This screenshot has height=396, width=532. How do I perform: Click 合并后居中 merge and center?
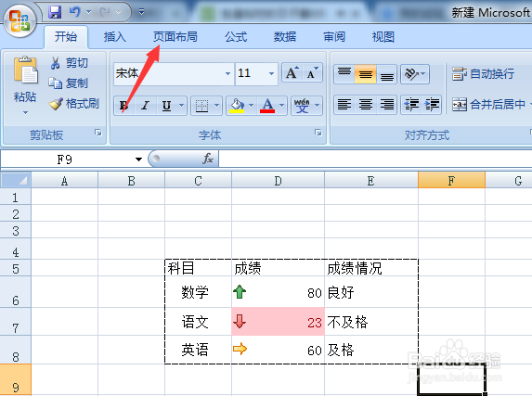pos(488,105)
